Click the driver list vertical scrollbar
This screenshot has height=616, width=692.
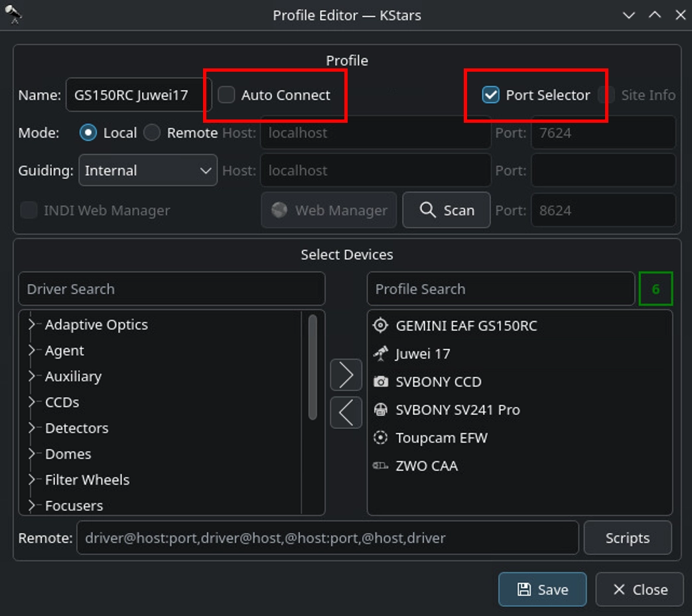click(312, 367)
